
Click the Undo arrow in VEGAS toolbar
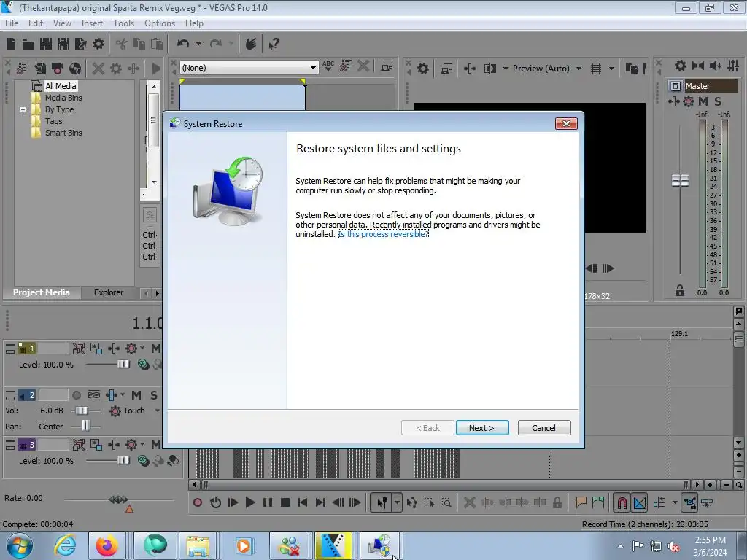[183, 44]
